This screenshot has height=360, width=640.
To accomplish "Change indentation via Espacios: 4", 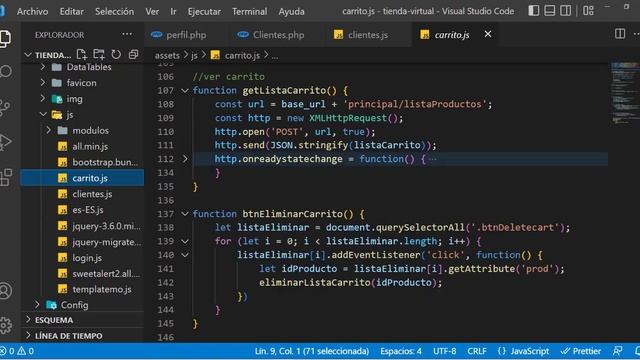I will [401, 351].
